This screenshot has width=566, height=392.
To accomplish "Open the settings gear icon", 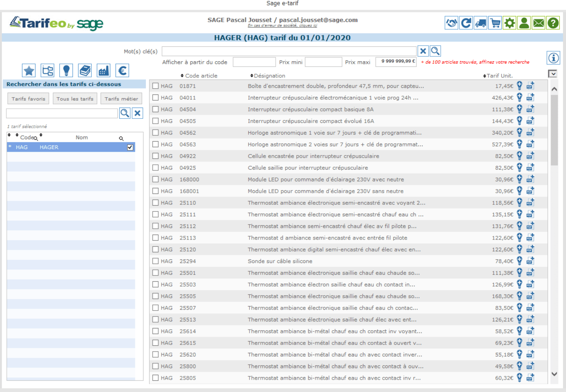I will point(510,23).
